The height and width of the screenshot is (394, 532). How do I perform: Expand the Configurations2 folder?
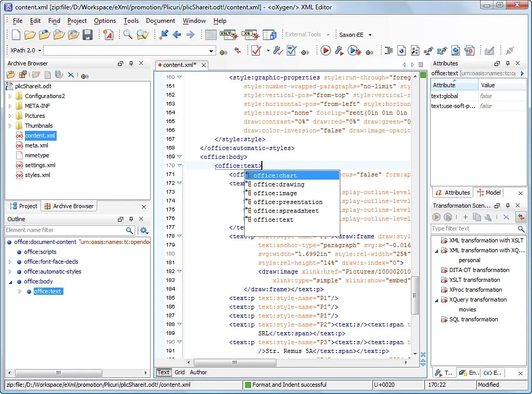[10, 97]
